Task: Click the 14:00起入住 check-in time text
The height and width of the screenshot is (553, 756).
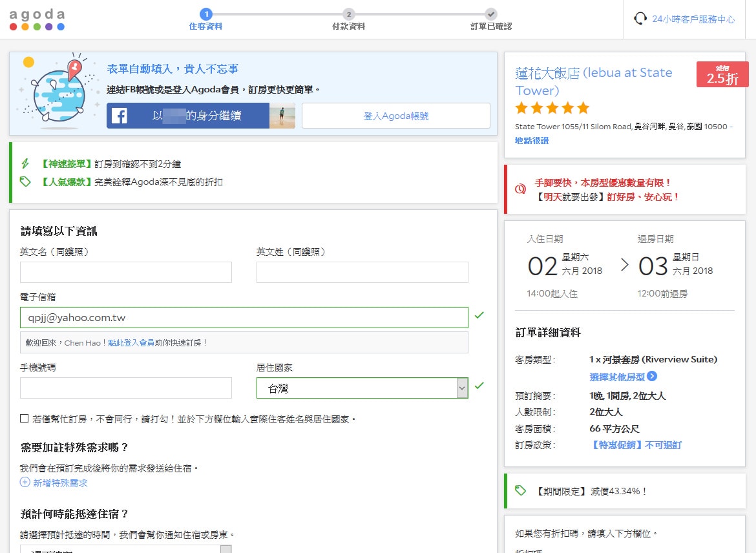Action: (552, 293)
